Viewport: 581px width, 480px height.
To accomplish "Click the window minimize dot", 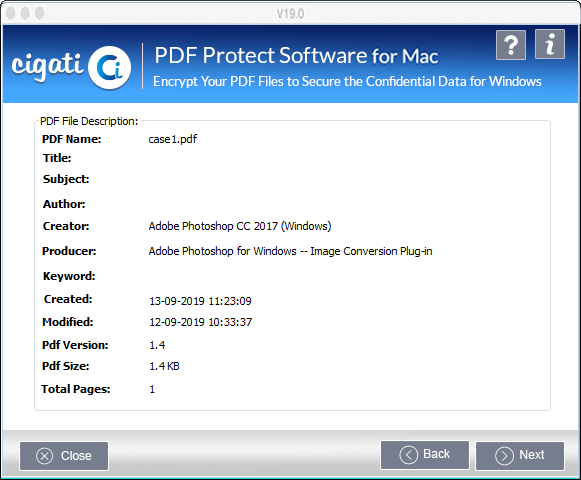I will pyautogui.click(x=25, y=13).
